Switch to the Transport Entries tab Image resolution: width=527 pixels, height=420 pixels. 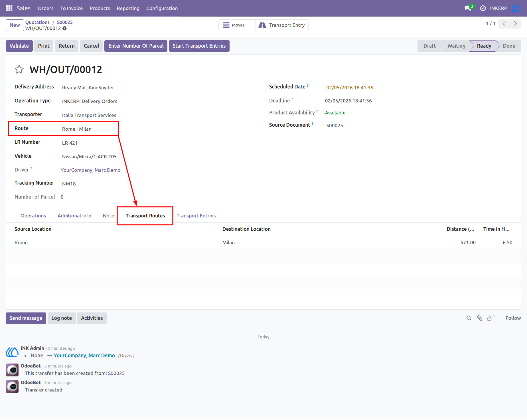(196, 216)
